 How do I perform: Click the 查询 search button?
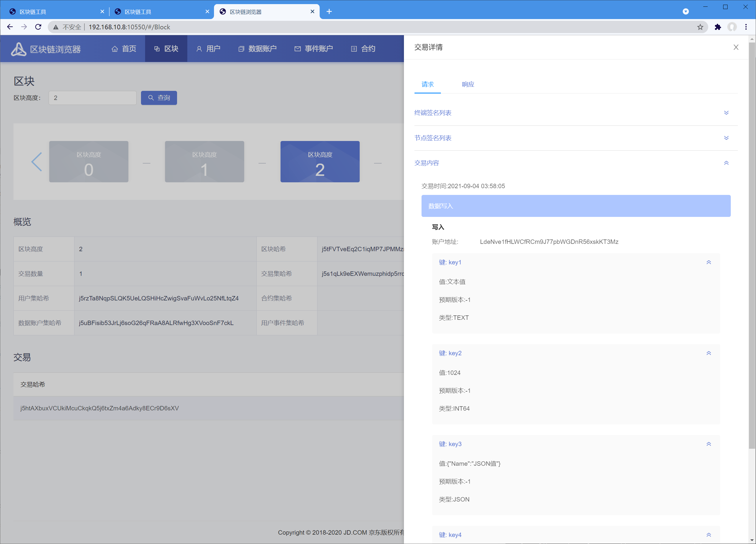(x=159, y=98)
